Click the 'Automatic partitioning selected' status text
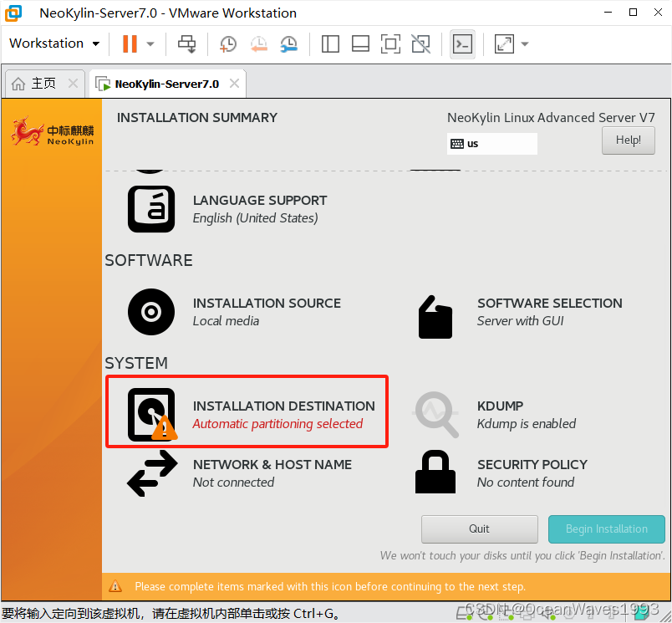The image size is (672, 623). (277, 424)
